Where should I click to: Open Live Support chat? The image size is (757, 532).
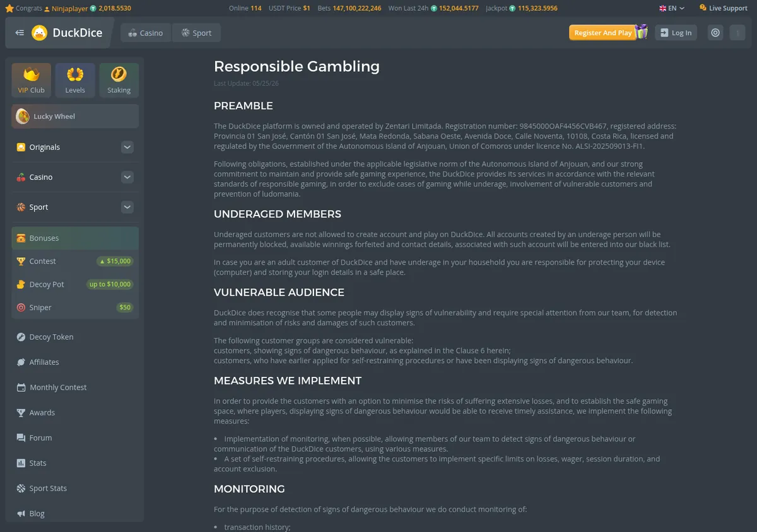click(x=723, y=8)
